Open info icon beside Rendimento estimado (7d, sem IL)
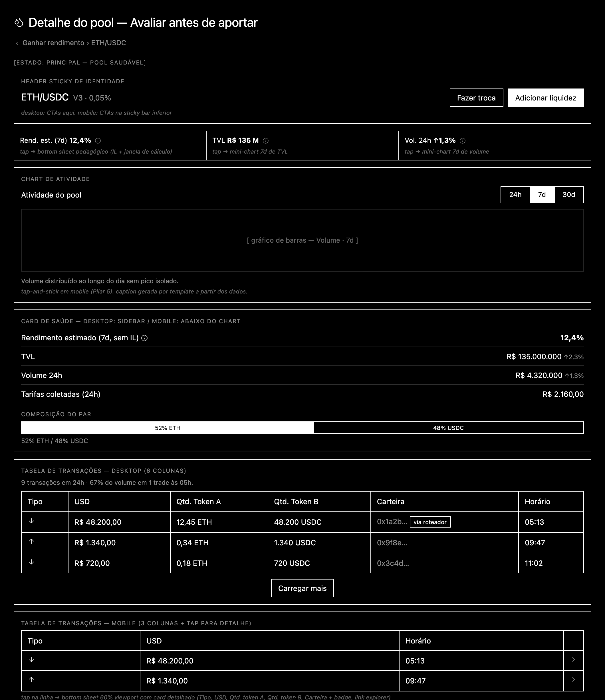This screenshot has width=605, height=700. pos(144,338)
